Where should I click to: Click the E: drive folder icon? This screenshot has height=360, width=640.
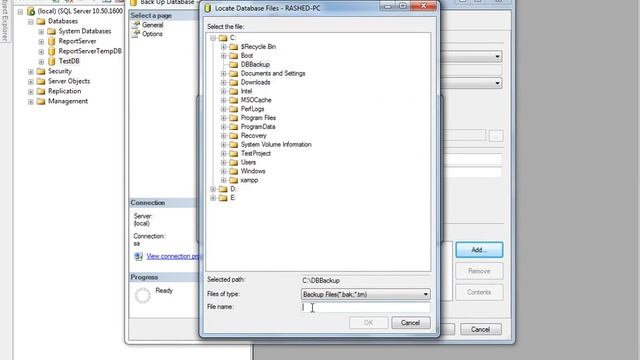click(x=223, y=198)
